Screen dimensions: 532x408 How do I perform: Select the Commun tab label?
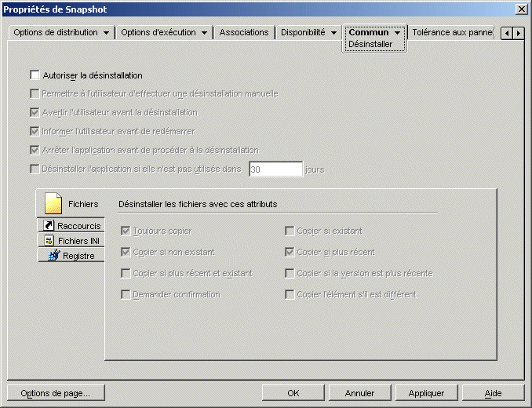[369, 32]
